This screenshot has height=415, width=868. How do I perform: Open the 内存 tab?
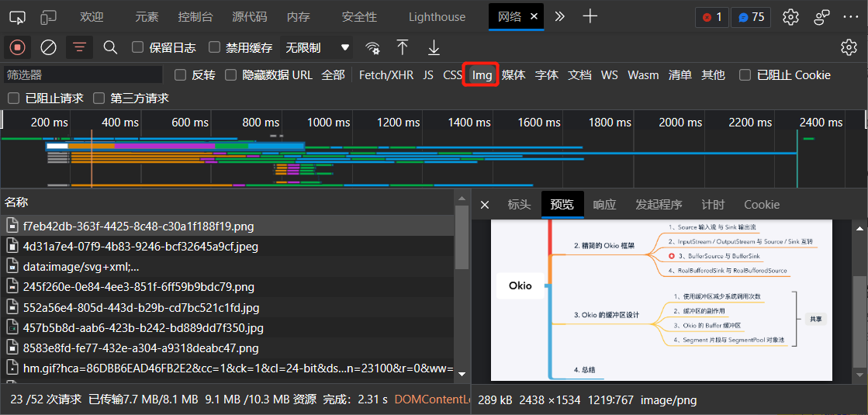(x=299, y=16)
